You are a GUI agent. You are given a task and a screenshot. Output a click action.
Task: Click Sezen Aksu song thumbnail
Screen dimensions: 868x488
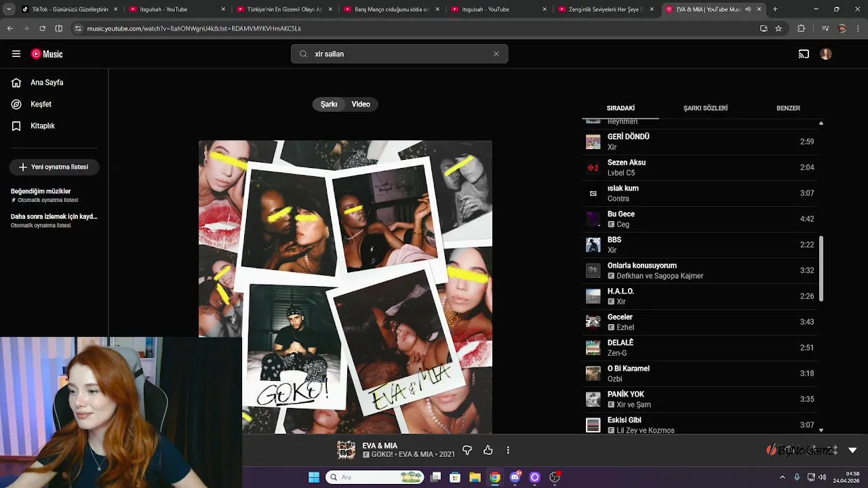click(593, 167)
